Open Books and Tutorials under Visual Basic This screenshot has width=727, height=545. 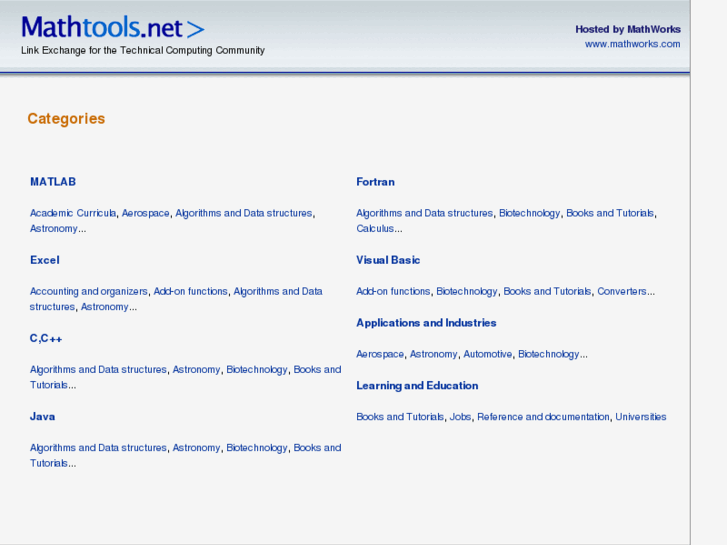tap(548, 291)
